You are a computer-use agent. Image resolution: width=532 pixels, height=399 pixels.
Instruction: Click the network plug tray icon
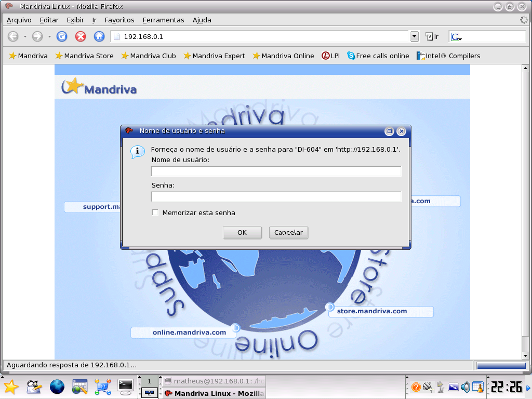[x=428, y=387]
